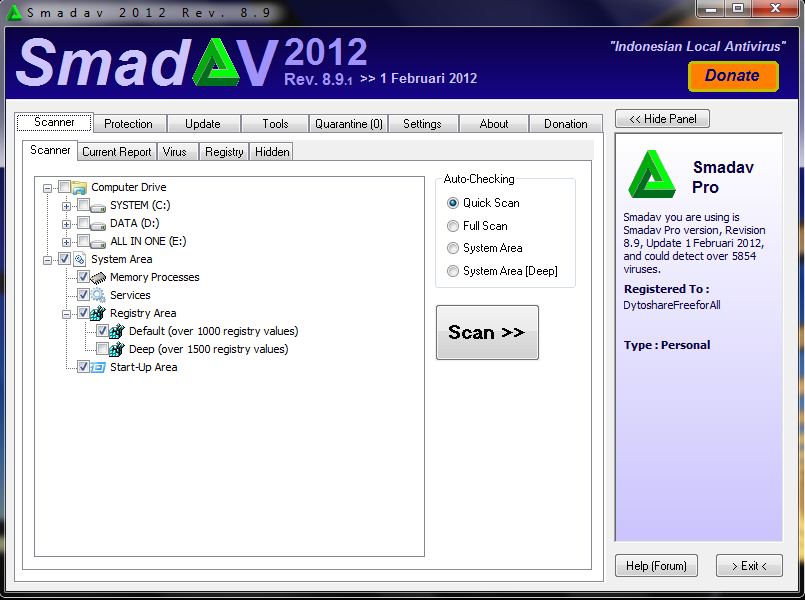Open the Help (Forum) button
This screenshot has height=600, width=805.
click(x=656, y=566)
